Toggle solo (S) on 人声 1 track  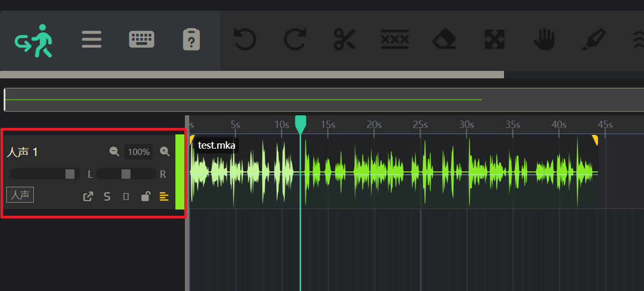tap(107, 197)
